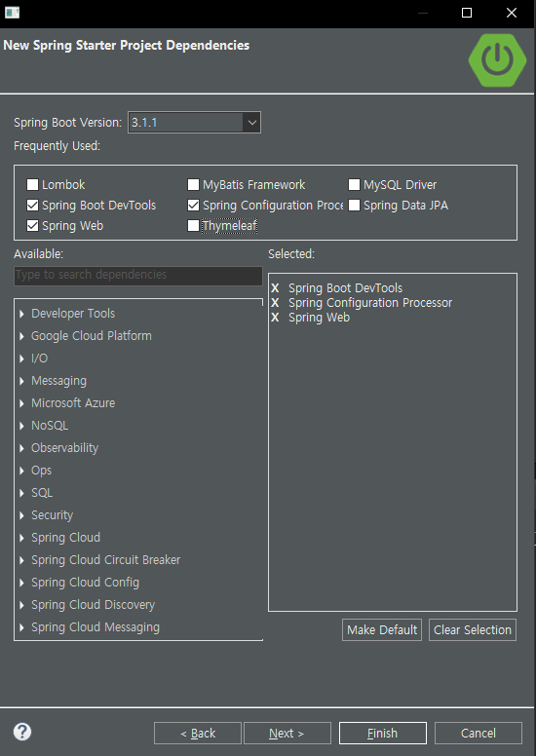
Task: Open the Spring Boot Version dropdown
Action: [x=251, y=123]
